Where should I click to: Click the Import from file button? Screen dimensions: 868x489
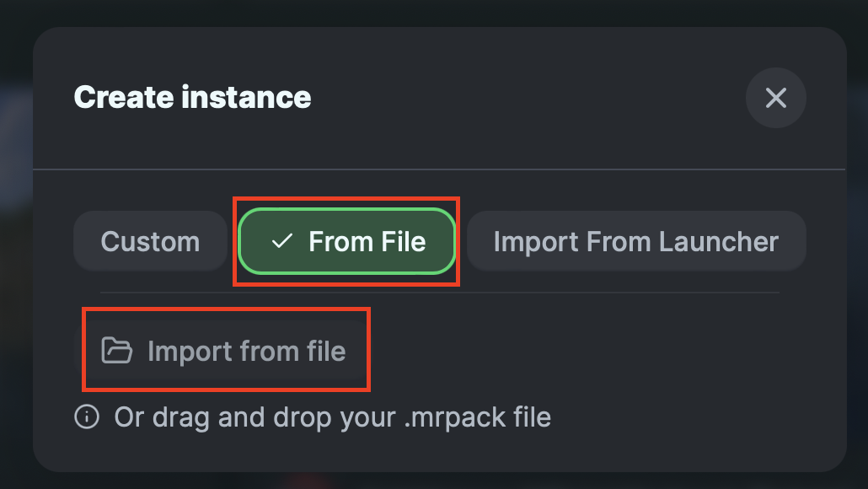point(225,351)
